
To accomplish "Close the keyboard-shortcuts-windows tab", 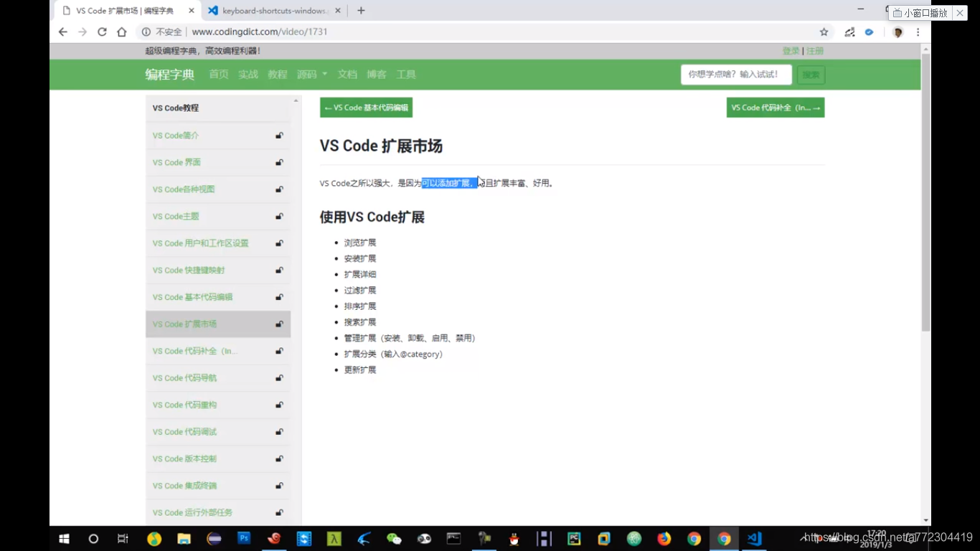I will (336, 11).
